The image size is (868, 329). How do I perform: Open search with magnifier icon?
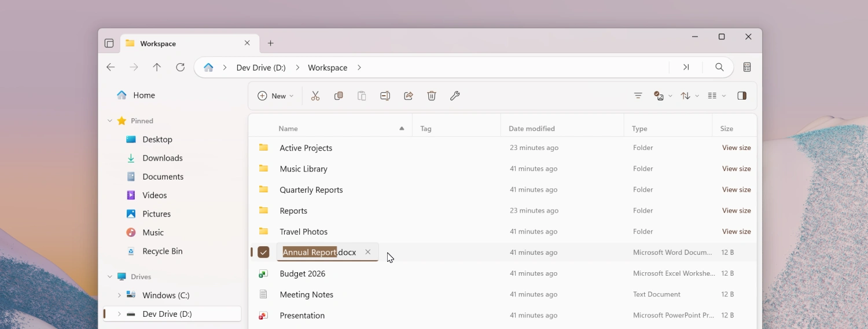(719, 67)
